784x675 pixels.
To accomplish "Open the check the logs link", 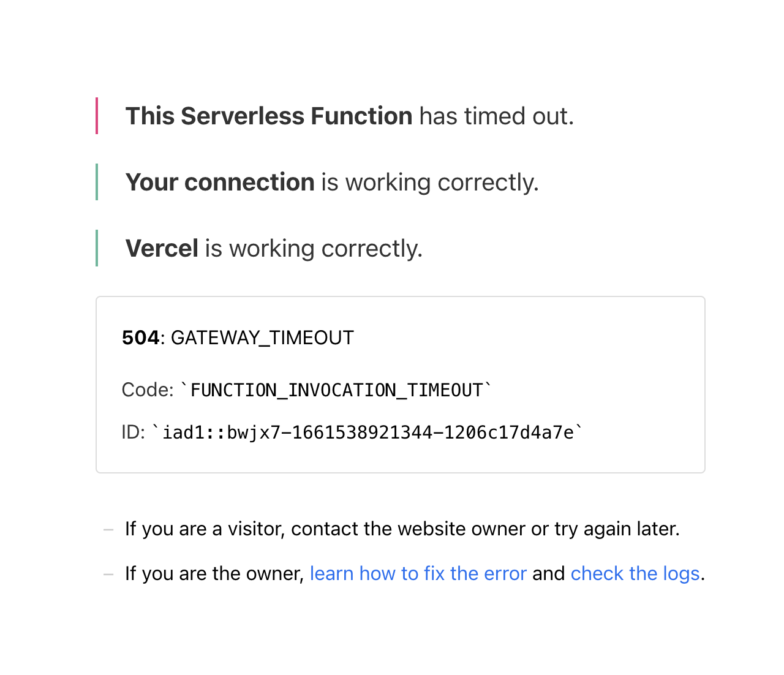I will click(x=635, y=573).
